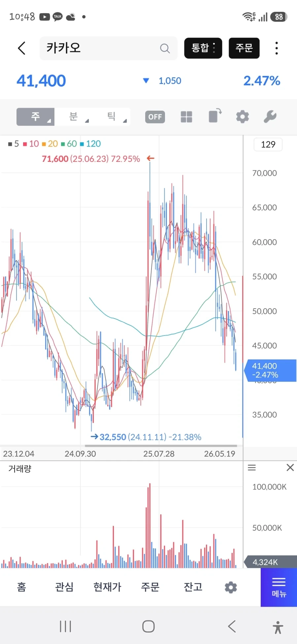
Task: Toggle the 20-period moving average legend
Action: tap(50, 144)
